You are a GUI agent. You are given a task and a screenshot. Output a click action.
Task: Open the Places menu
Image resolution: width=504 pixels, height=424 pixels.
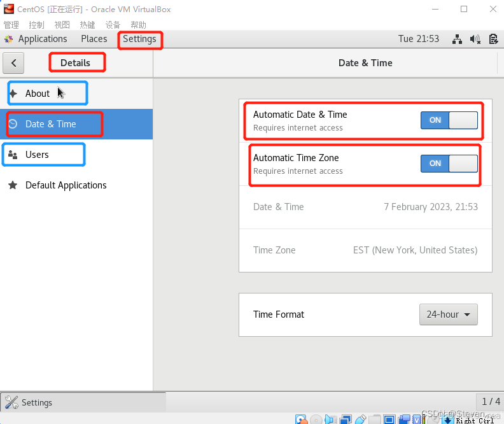[x=94, y=39]
